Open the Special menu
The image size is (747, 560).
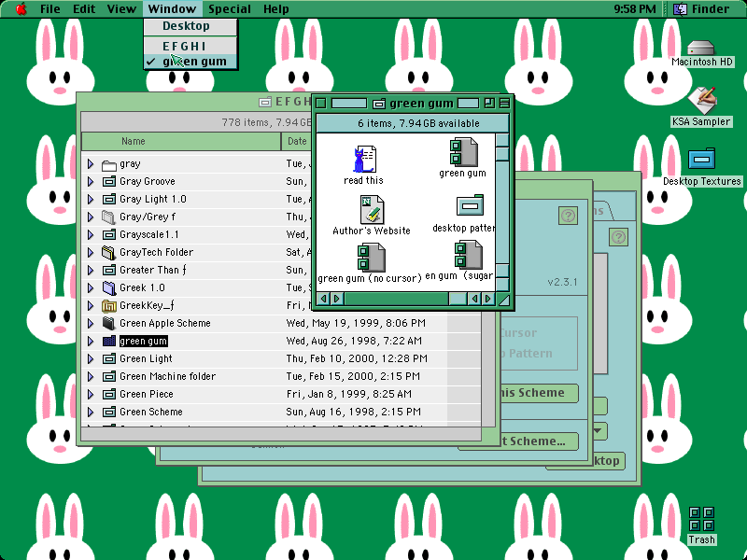click(x=229, y=8)
